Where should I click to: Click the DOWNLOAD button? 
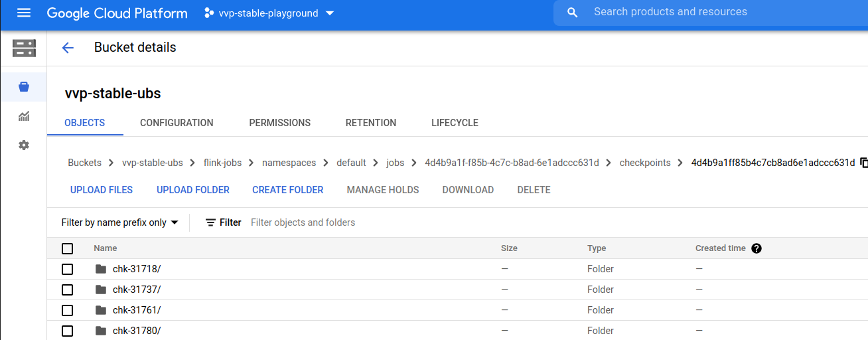468,190
